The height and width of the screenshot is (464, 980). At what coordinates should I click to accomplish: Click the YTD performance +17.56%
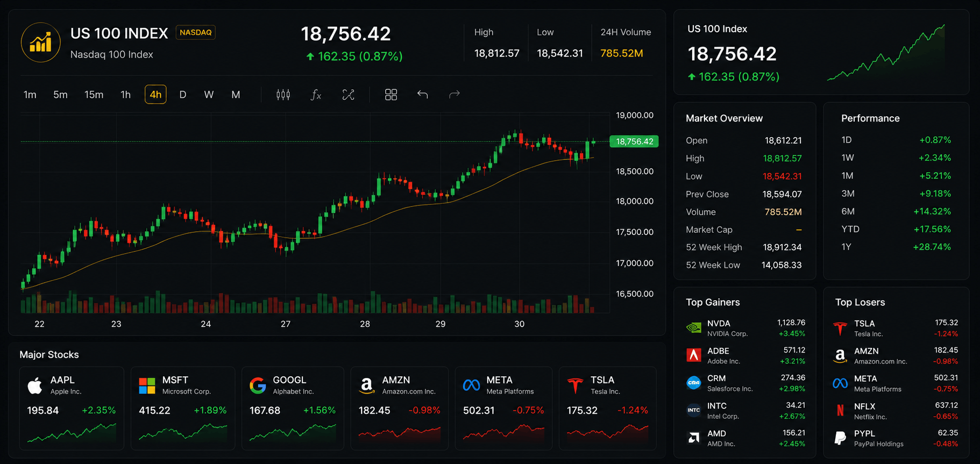(932, 229)
